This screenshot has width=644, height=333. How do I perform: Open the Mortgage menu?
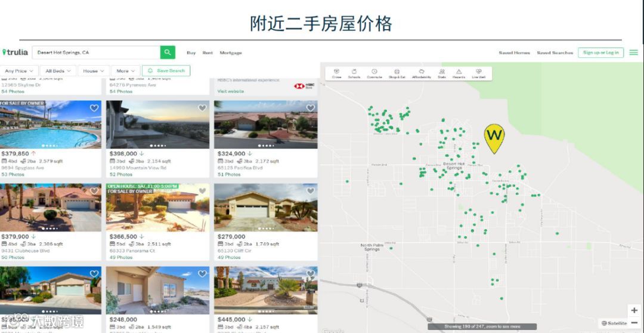click(230, 53)
